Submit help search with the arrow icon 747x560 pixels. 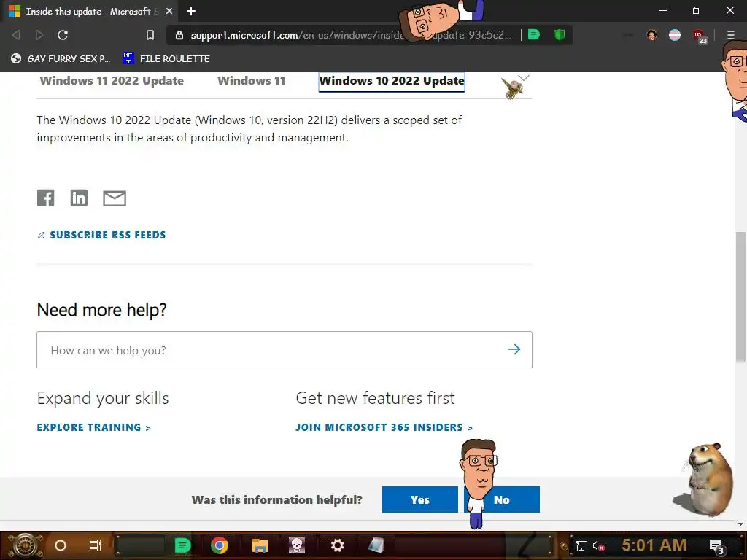tap(514, 349)
